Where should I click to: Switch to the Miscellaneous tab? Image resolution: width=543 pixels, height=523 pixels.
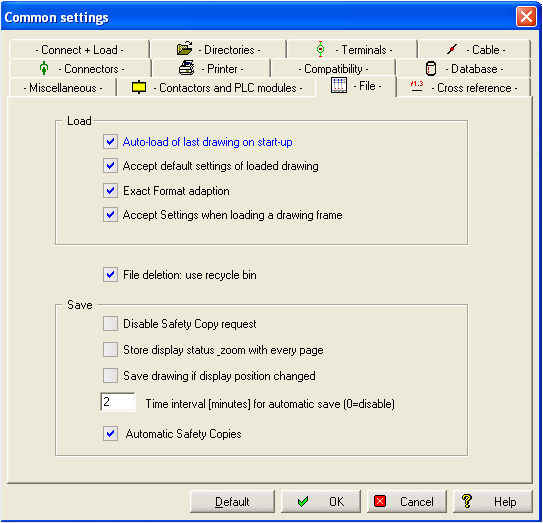63,88
